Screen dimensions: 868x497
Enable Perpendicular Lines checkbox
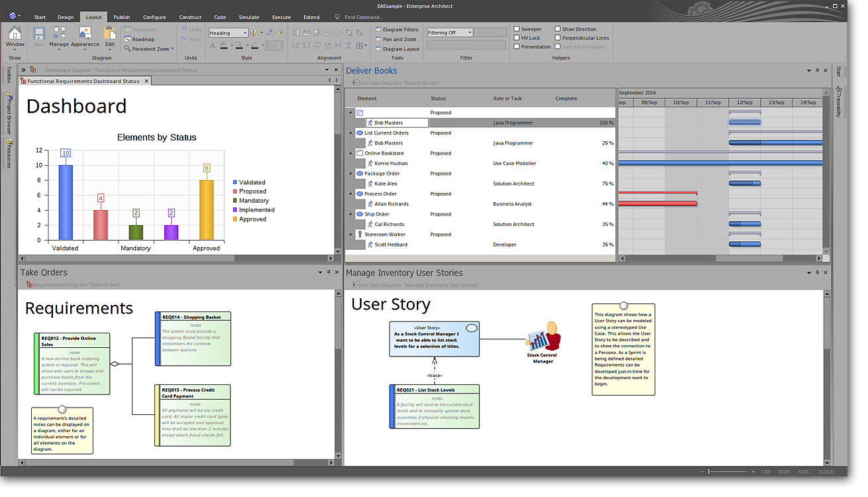click(558, 38)
